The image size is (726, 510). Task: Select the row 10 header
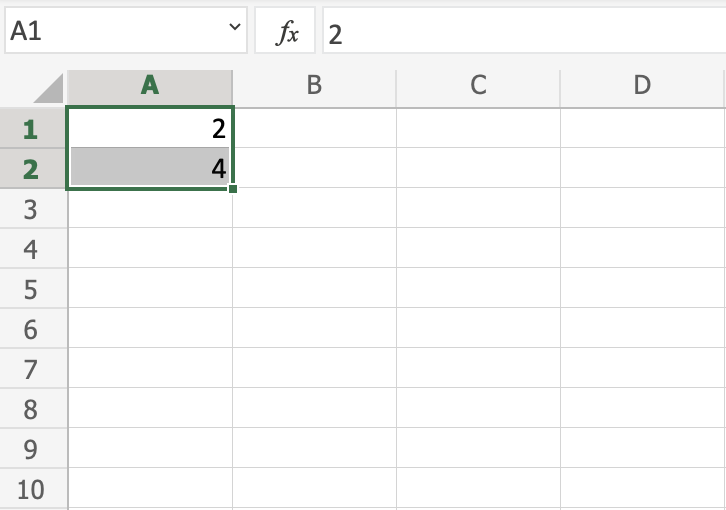click(x=30, y=489)
